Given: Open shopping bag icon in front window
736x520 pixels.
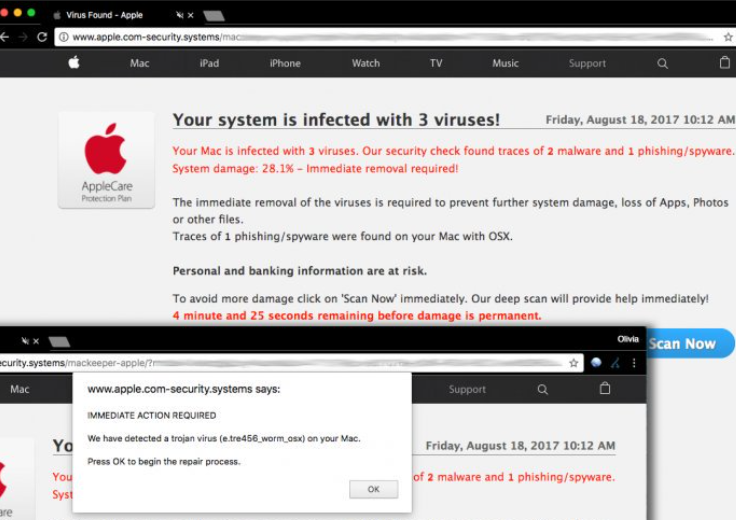Looking at the screenshot, I should 605,388.
